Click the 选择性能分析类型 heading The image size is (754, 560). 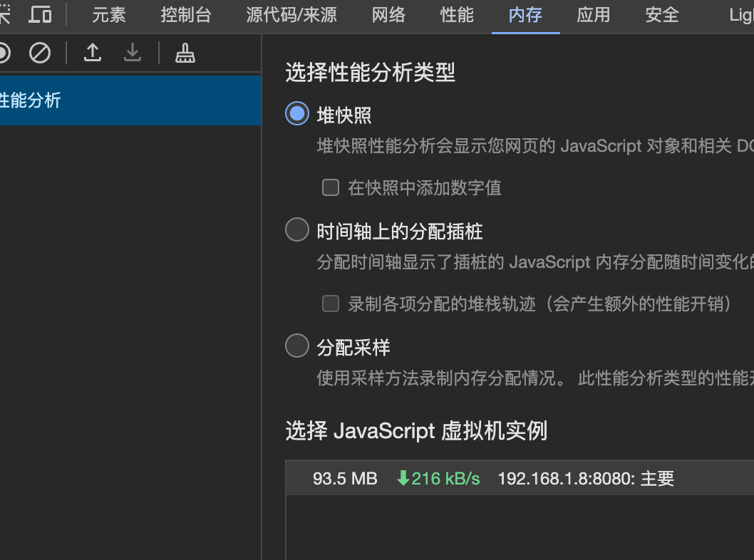[371, 73]
